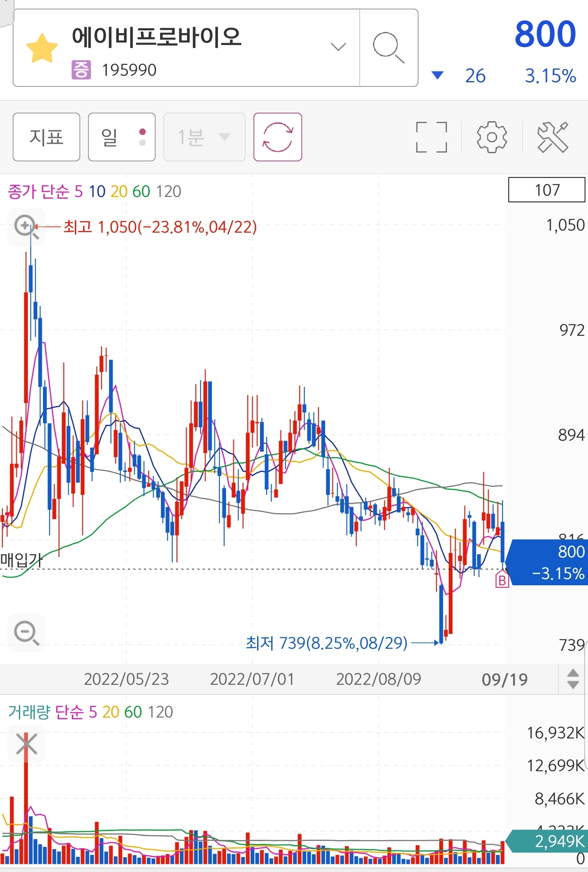Tap the purple 증 market badge
The width and height of the screenshot is (588, 872).
(81, 70)
